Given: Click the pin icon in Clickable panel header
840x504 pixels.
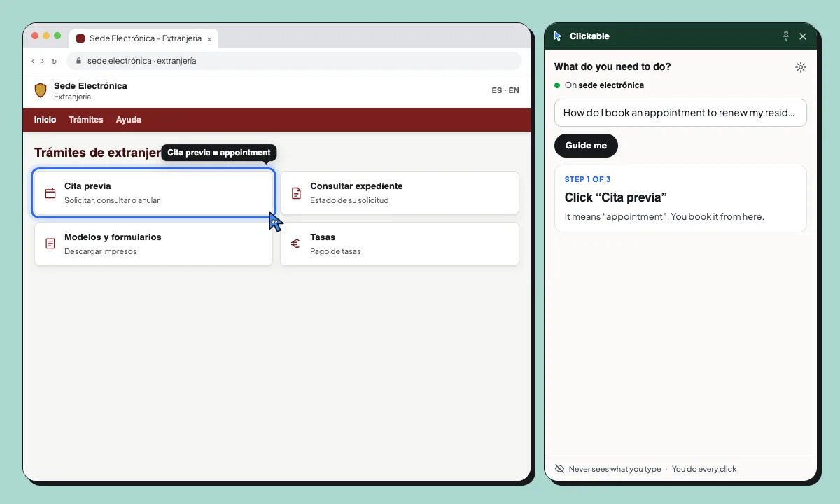Looking at the screenshot, I should (785, 36).
